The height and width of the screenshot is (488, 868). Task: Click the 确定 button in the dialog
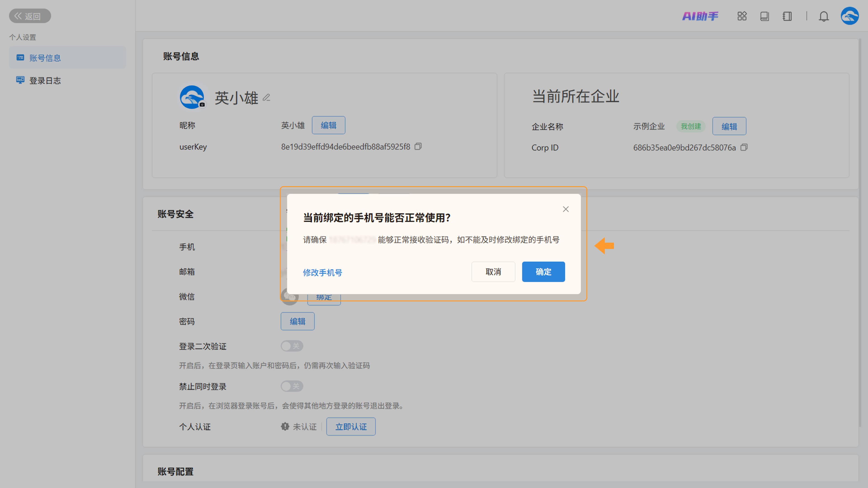point(543,272)
